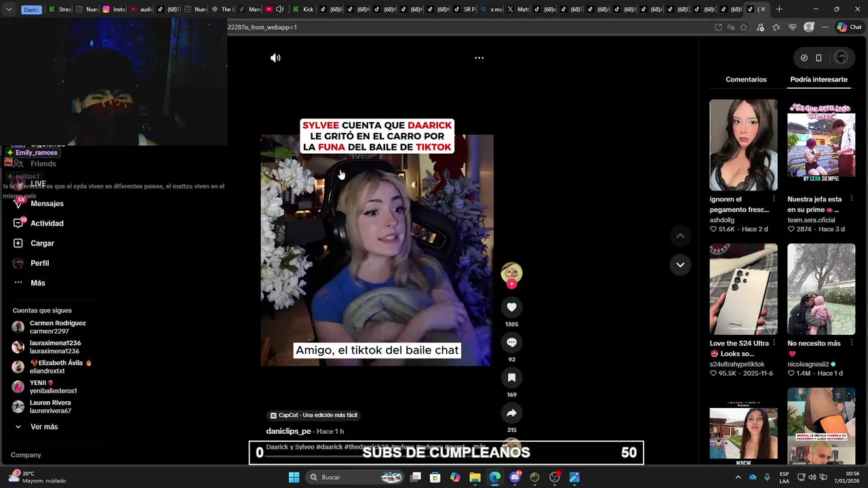Open the Actividad notifications icon
This screenshot has width=868, height=488.
pos(18,223)
